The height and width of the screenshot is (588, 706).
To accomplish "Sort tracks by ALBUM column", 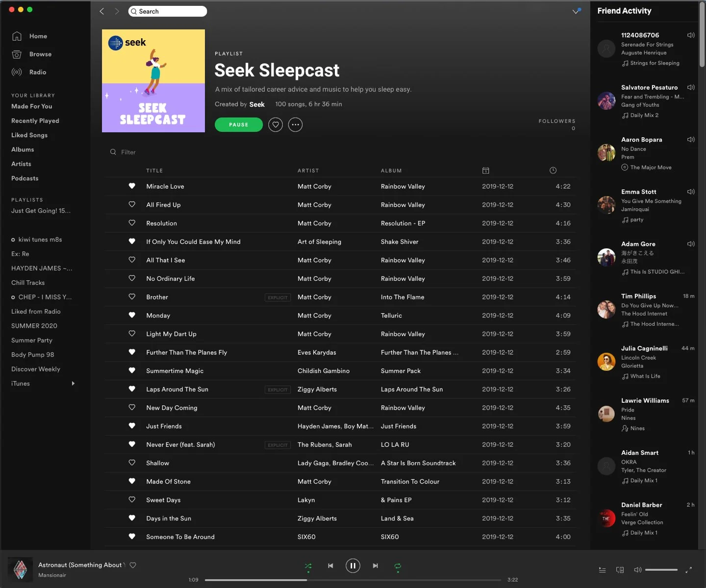I will (x=391, y=171).
